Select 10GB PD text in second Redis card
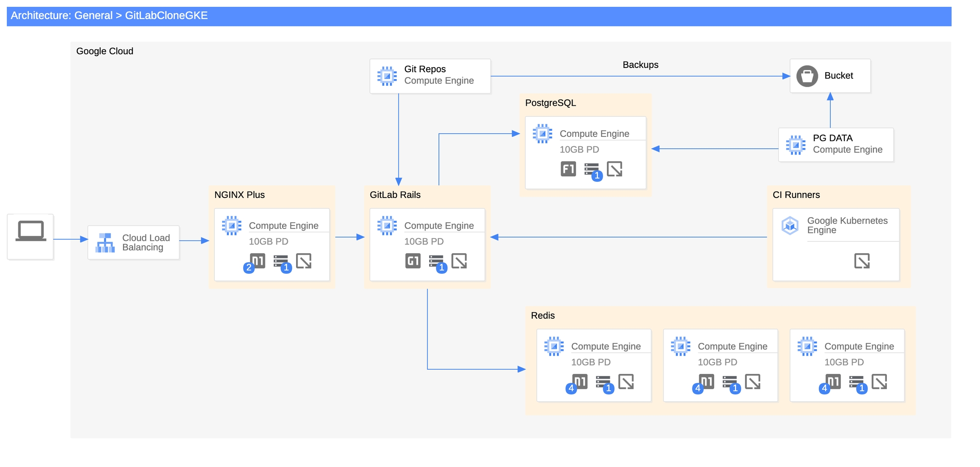The height and width of the screenshot is (467, 980). pyautogui.click(x=718, y=362)
